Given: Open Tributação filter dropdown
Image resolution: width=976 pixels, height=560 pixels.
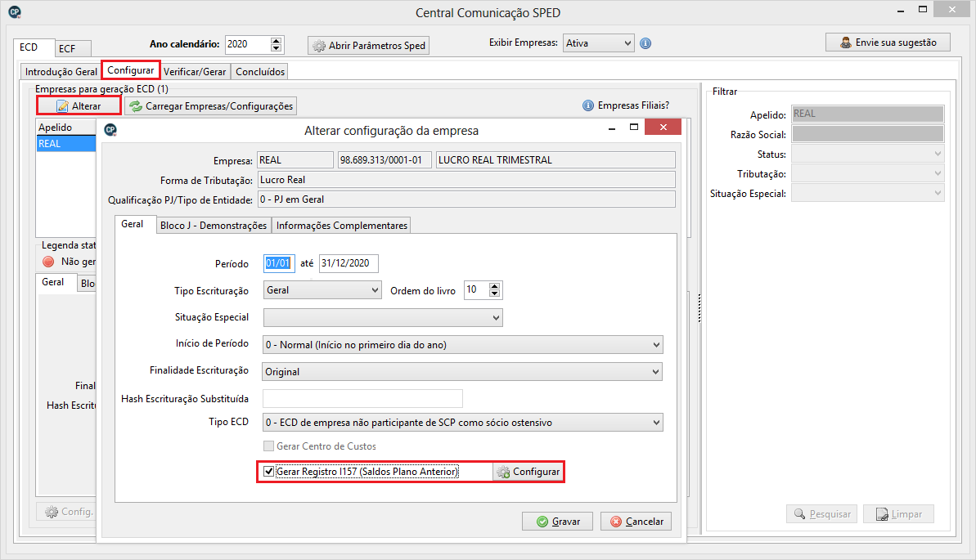Looking at the screenshot, I should [x=868, y=173].
